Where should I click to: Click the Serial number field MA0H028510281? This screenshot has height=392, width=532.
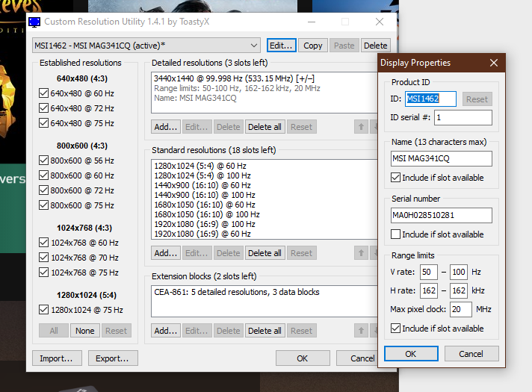(441, 215)
